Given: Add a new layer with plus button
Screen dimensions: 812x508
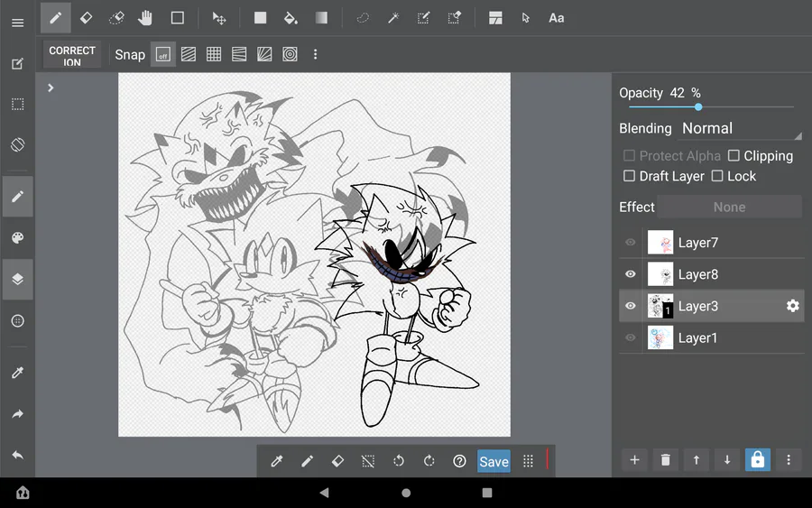Looking at the screenshot, I should coord(634,460).
